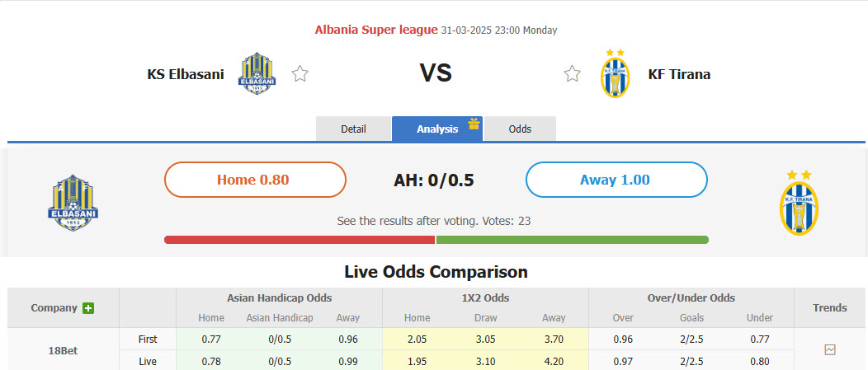868x370 pixels.
Task: Favorite KF Tirana with the star icon
Action: click(572, 74)
